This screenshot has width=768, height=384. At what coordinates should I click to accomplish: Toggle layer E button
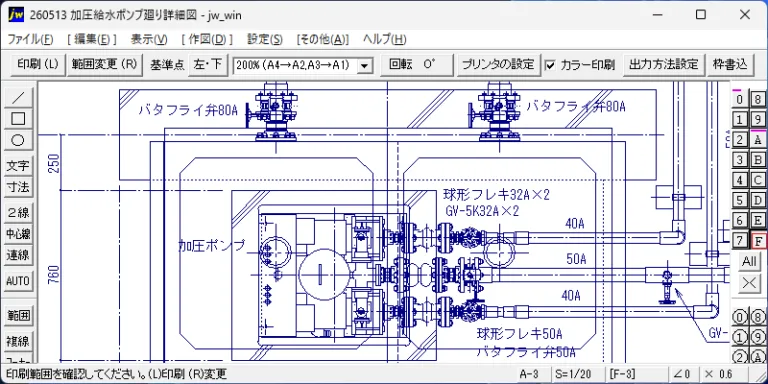pyautogui.click(x=758, y=220)
